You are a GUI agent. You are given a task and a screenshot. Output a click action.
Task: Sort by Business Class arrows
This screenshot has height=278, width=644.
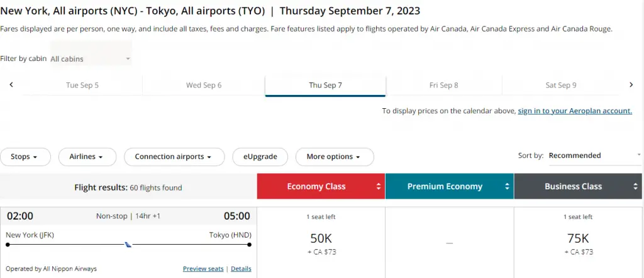tap(635, 186)
